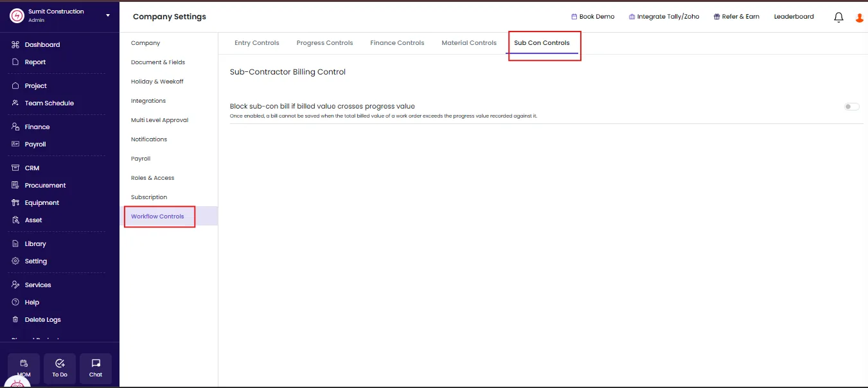Open Document & Fields settings

pyautogui.click(x=158, y=62)
